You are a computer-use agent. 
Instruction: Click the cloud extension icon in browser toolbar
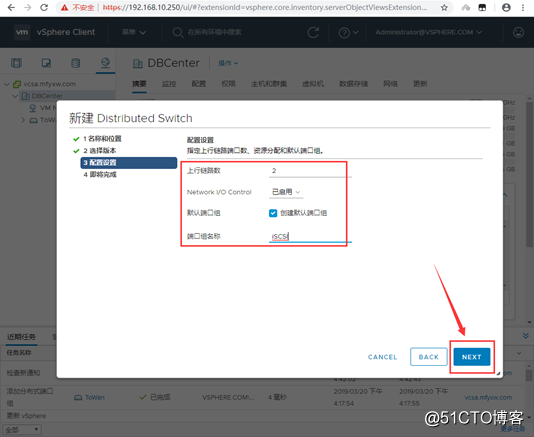pyautogui.click(x=466, y=7)
